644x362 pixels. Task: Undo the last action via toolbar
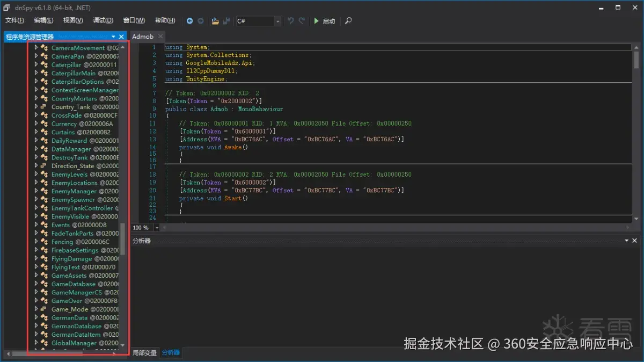(x=290, y=21)
